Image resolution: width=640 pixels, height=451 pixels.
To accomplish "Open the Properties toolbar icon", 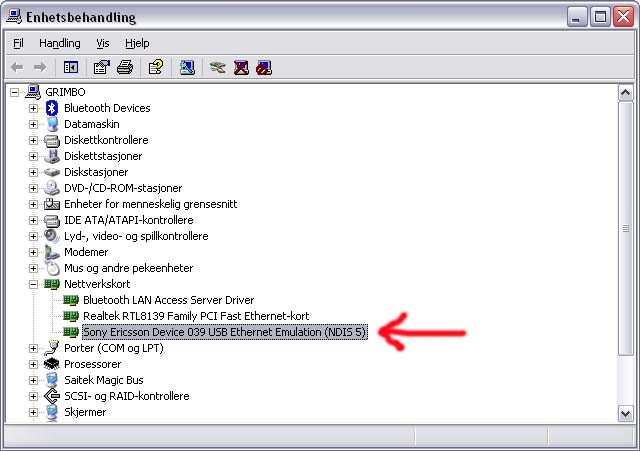I will click(102, 67).
